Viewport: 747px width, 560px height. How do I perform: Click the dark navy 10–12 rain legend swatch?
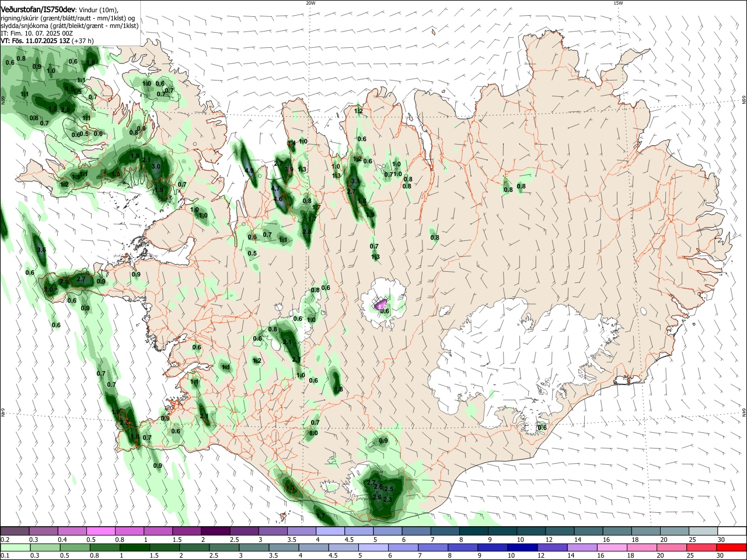click(523, 547)
